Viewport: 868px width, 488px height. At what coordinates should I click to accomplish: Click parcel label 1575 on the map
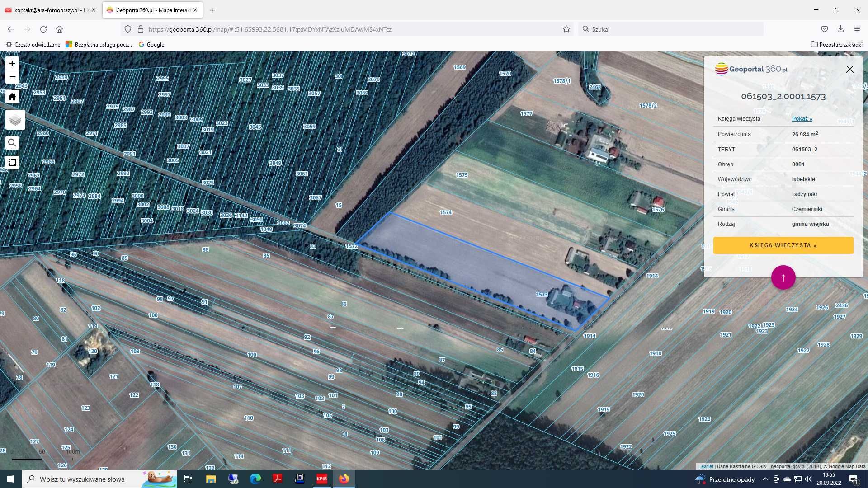click(x=462, y=175)
